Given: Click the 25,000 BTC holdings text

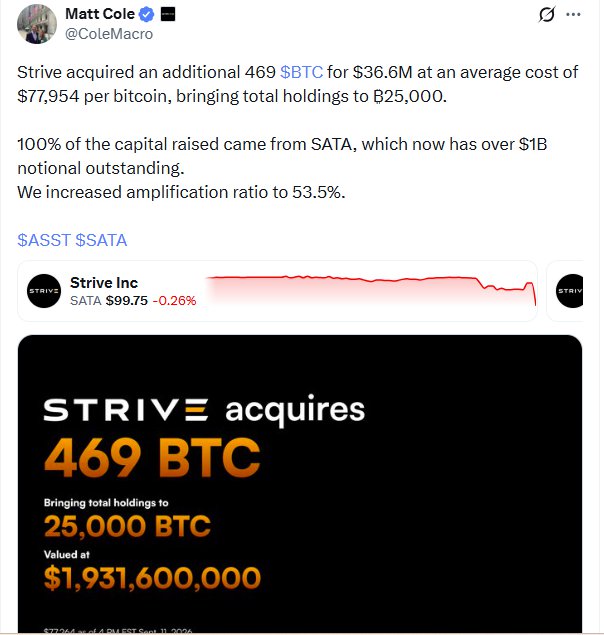Looking at the screenshot, I should (127, 526).
